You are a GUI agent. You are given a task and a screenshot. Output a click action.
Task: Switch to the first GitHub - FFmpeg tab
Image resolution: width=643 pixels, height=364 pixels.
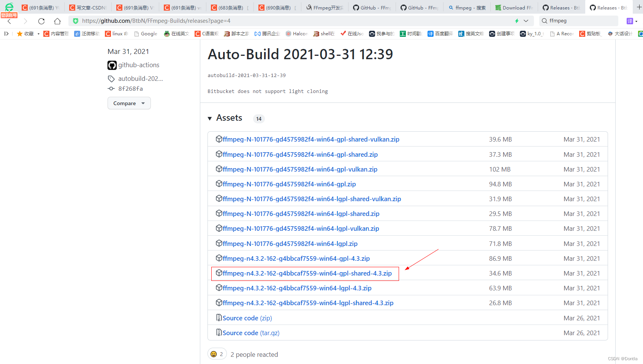372,8
